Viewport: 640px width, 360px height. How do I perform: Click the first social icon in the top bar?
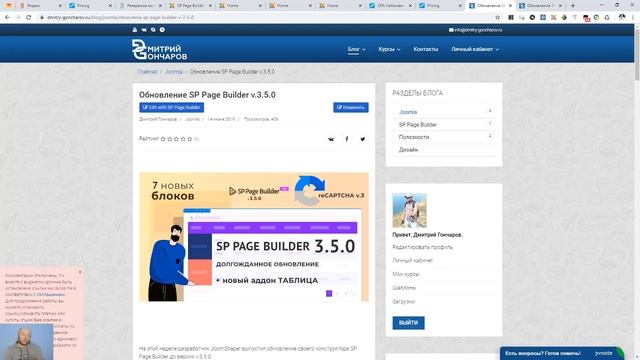pos(135,30)
